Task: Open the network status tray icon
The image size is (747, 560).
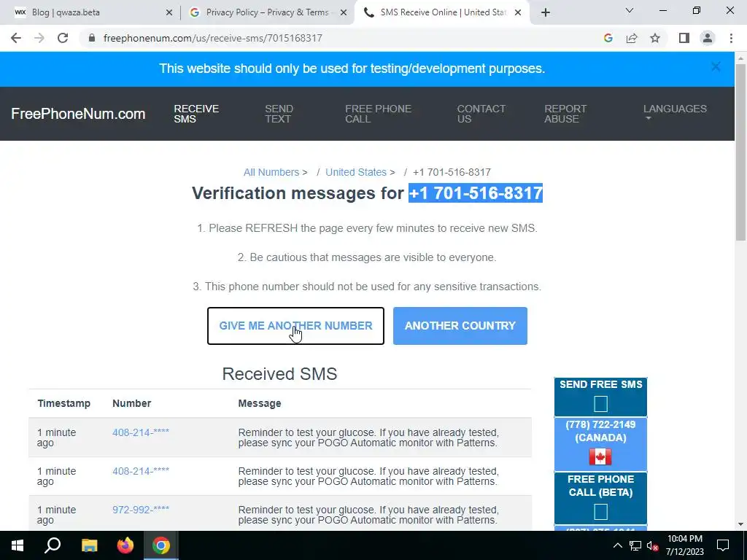Action: pos(635,545)
